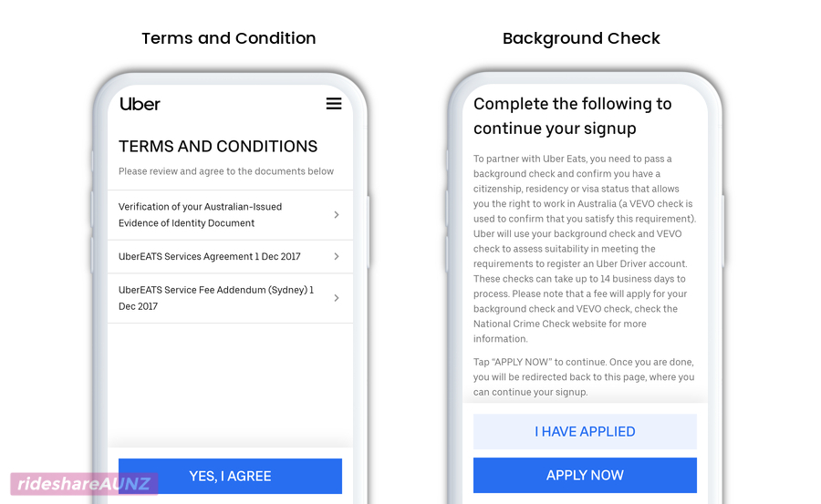Click the Terms and Condition title

click(x=229, y=38)
